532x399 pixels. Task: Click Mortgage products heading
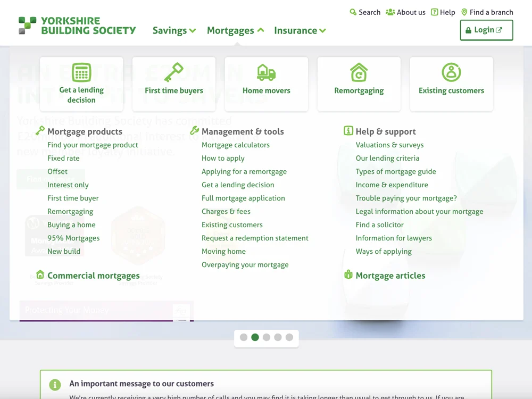tap(85, 131)
